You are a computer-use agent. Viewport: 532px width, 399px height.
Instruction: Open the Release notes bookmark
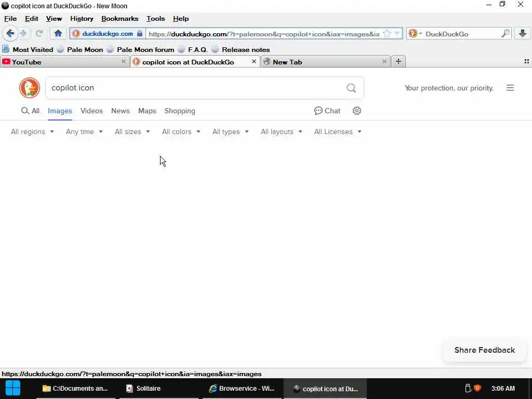pos(241,49)
